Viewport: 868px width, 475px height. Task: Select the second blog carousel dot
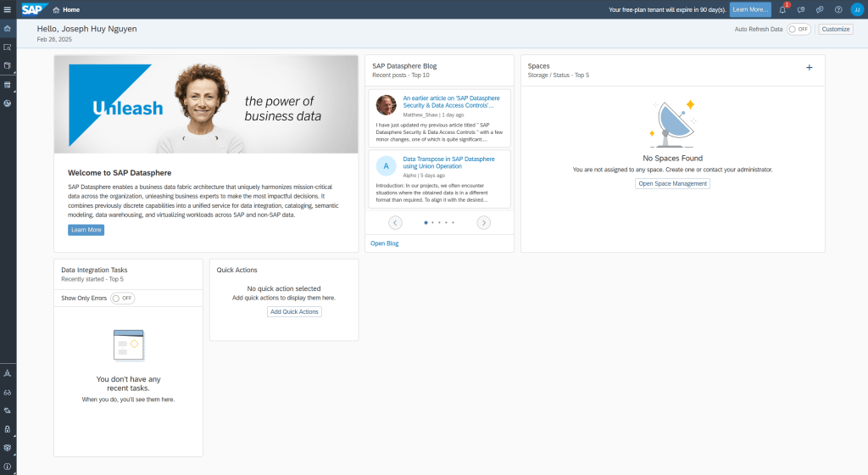(x=432, y=222)
